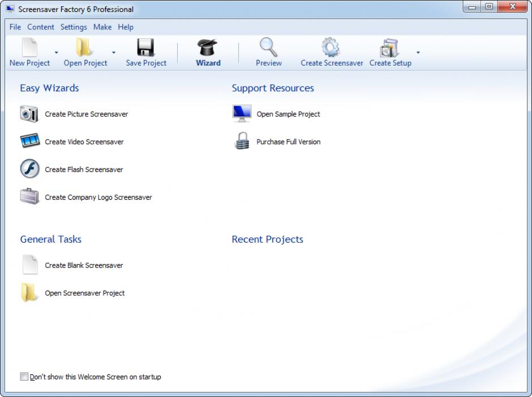Open Sample Project link
This screenshot has width=532, height=397.
(x=289, y=114)
